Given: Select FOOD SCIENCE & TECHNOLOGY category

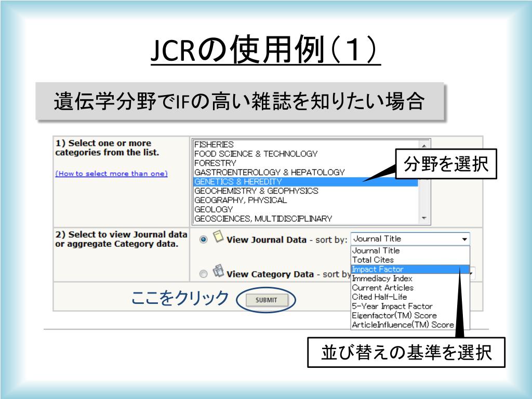Looking at the screenshot, I should [305, 154].
